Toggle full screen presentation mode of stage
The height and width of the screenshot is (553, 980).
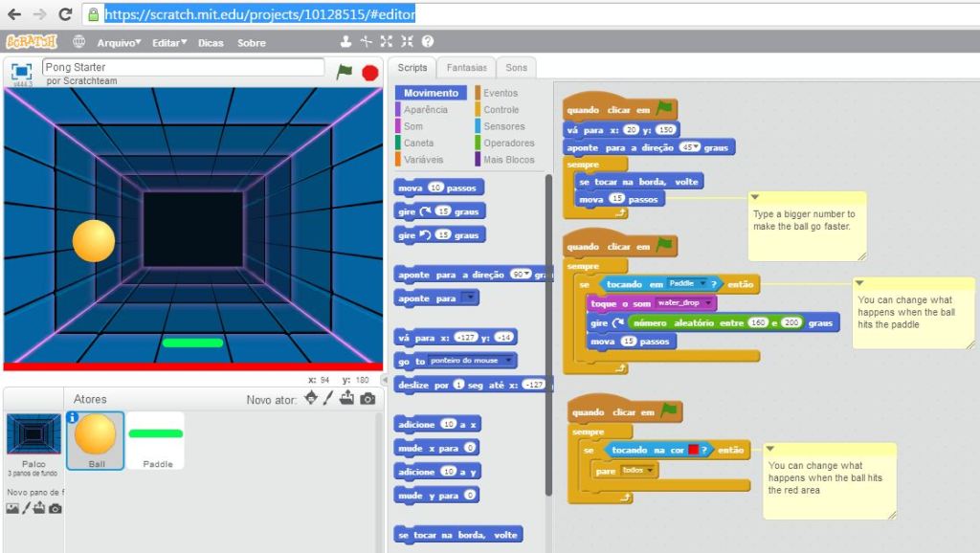click(21, 72)
